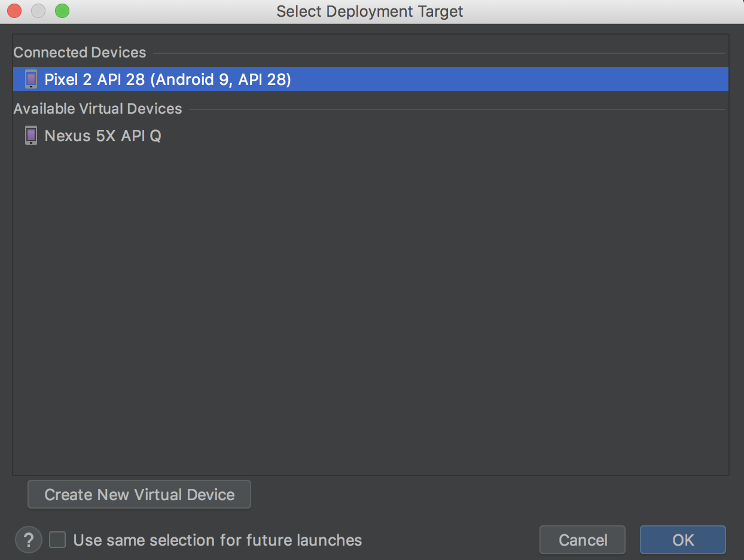Click the Nexus 5X phone icon
This screenshot has width=744, height=560.
point(31,136)
